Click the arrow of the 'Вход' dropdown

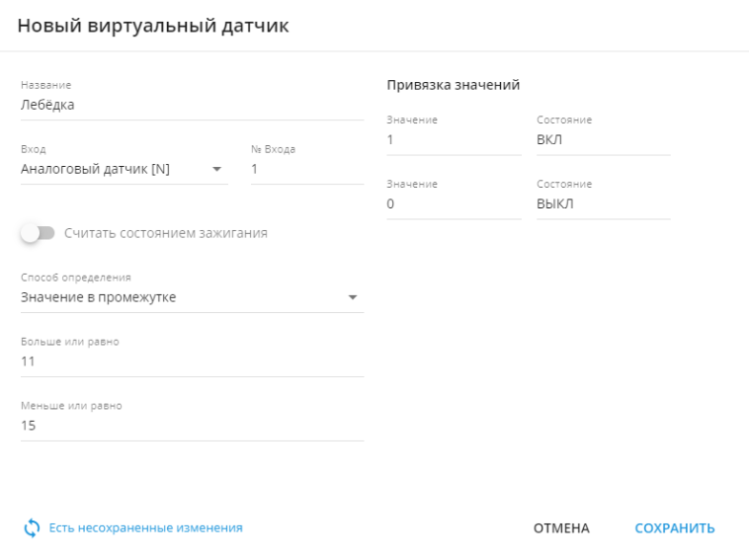[217, 169]
